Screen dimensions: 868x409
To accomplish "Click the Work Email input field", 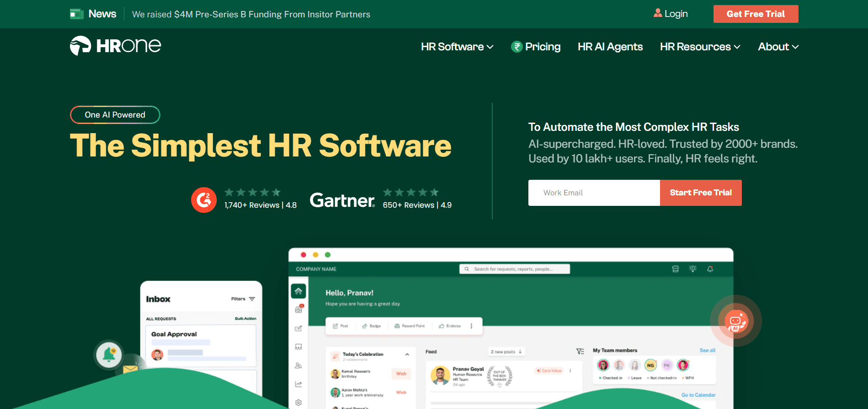I will (x=594, y=193).
